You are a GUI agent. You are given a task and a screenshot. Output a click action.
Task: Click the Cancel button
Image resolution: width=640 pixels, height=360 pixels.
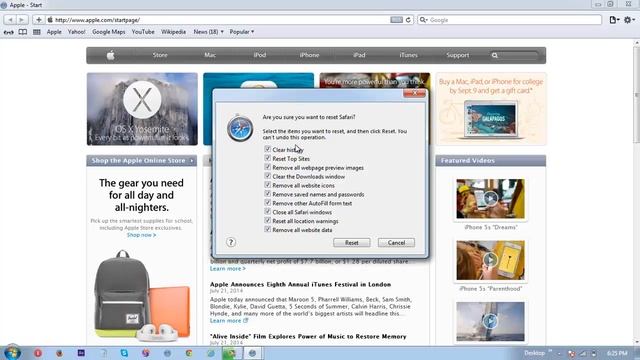pyautogui.click(x=396, y=242)
